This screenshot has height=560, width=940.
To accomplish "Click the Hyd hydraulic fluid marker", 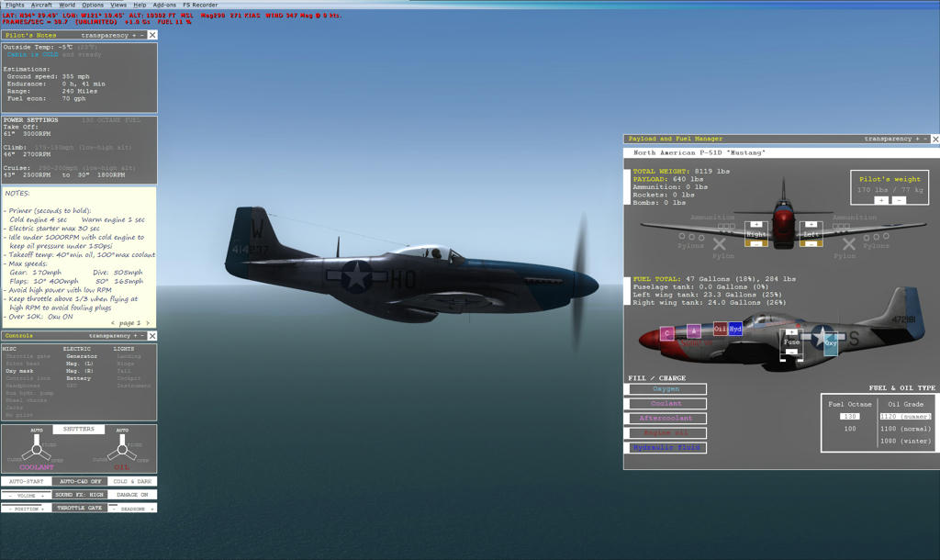I will [735, 329].
